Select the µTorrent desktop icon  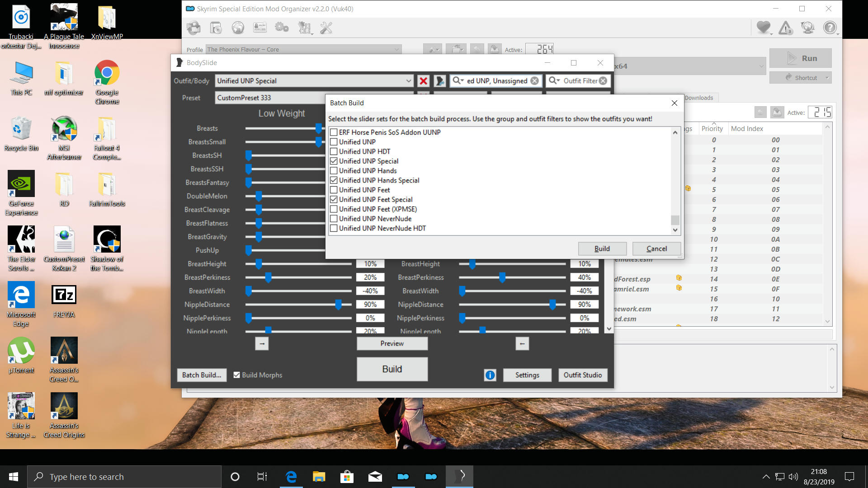21,357
